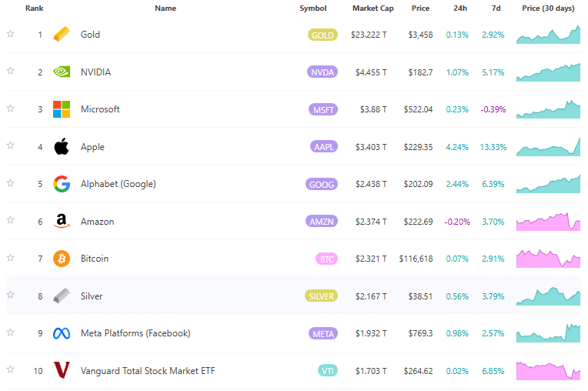Favorite Vanguard ETF with its star
Image resolution: width=588 pixels, height=391 pixels.
click(11, 369)
